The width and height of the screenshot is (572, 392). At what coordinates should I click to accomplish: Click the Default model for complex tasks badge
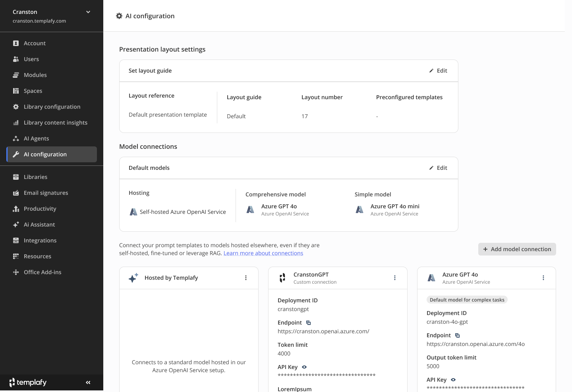[467, 300]
